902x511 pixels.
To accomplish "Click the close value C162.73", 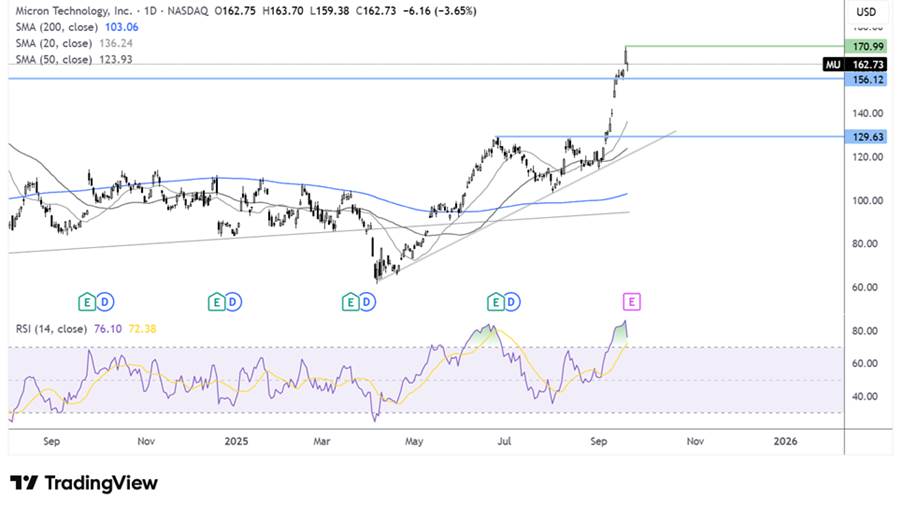I will (x=376, y=11).
